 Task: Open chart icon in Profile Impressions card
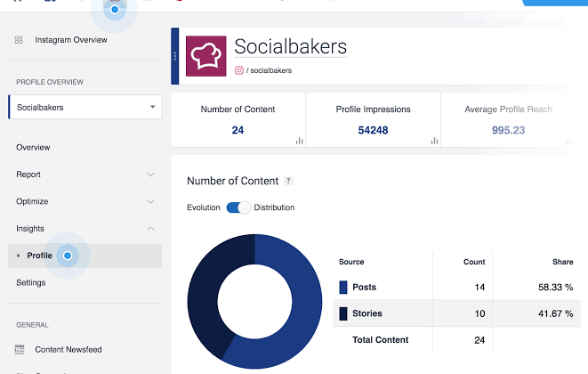pyautogui.click(x=434, y=141)
